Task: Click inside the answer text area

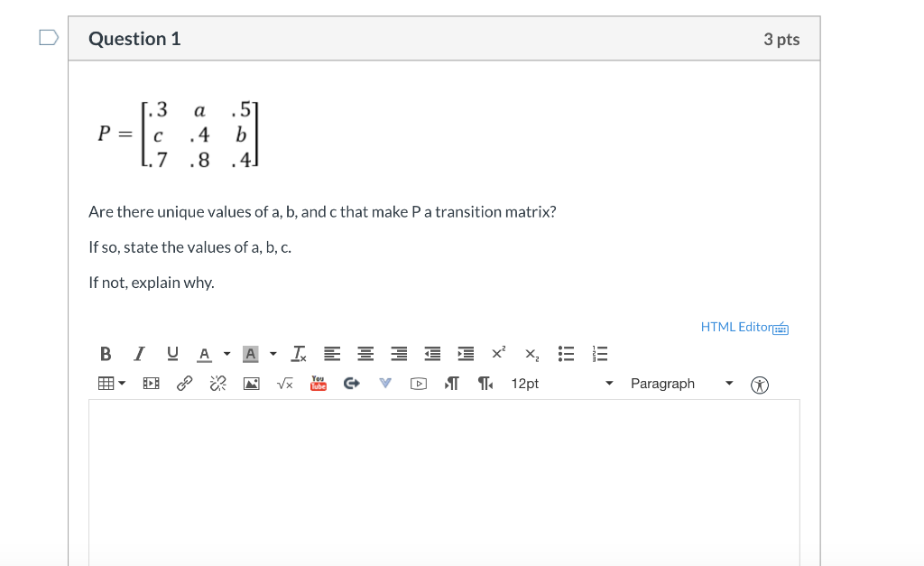Action: [x=444, y=482]
